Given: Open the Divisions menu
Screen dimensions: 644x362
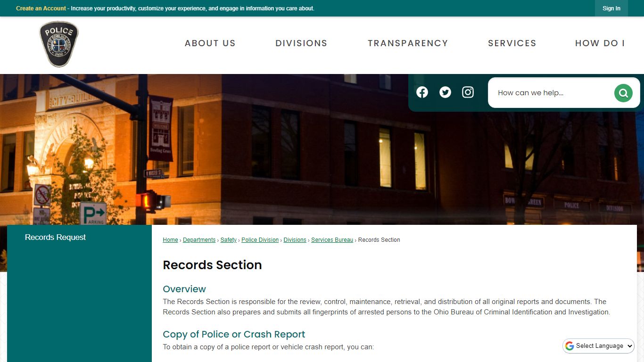Looking at the screenshot, I should (x=301, y=43).
